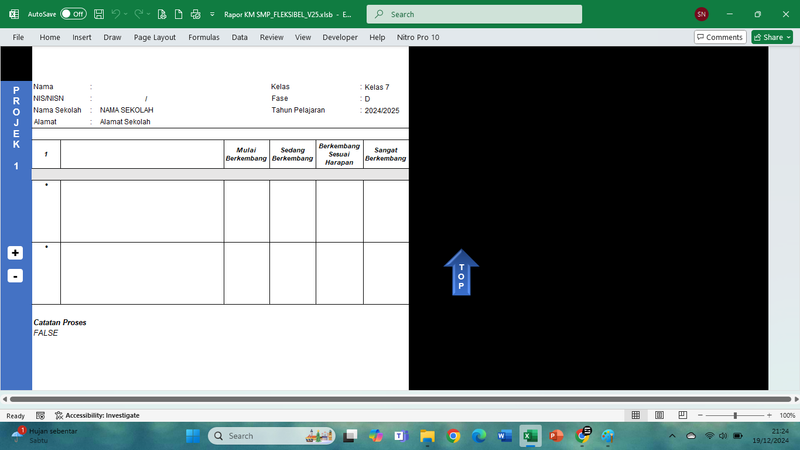This screenshot has width=800, height=450.
Task: Click the Berkembang Sesuai Harapan header
Action: coord(339,154)
